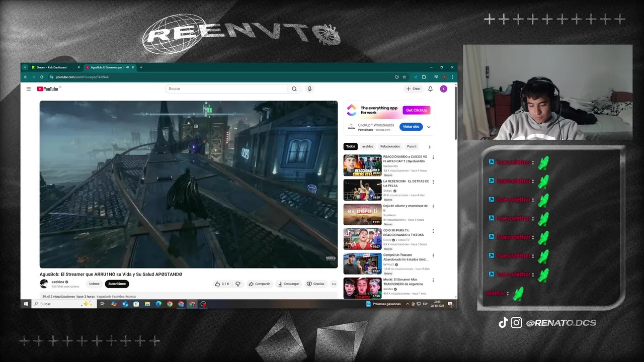Show more filter chips with right chevron
Image resolution: width=644 pixels, height=362 pixels.
click(429, 147)
